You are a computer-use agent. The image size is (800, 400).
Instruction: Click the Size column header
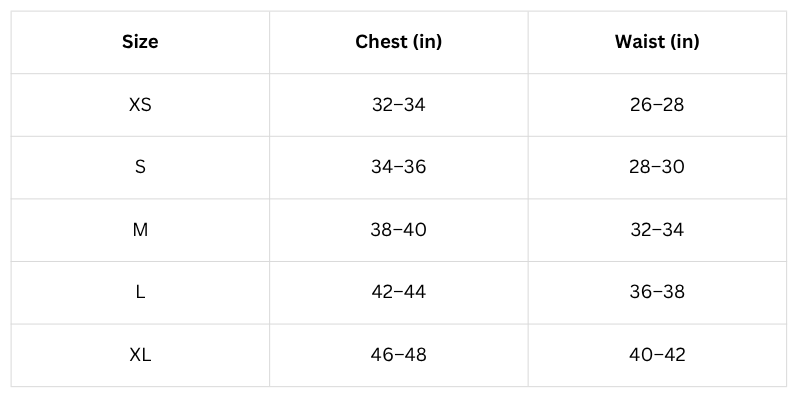pyautogui.click(x=140, y=42)
